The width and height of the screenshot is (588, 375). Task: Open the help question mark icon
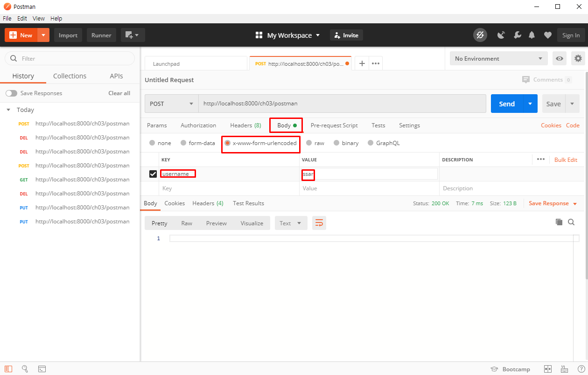coord(581,369)
